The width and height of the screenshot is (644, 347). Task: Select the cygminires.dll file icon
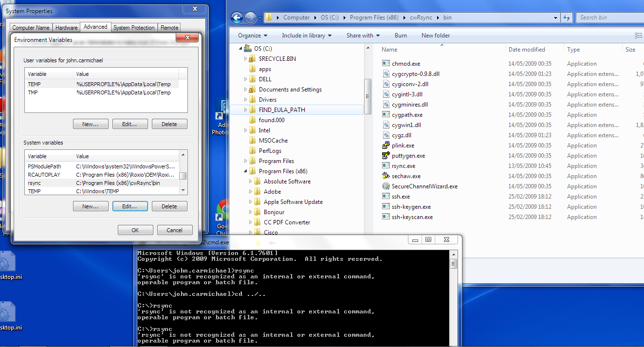pyautogui.click(x=386, y=105)
